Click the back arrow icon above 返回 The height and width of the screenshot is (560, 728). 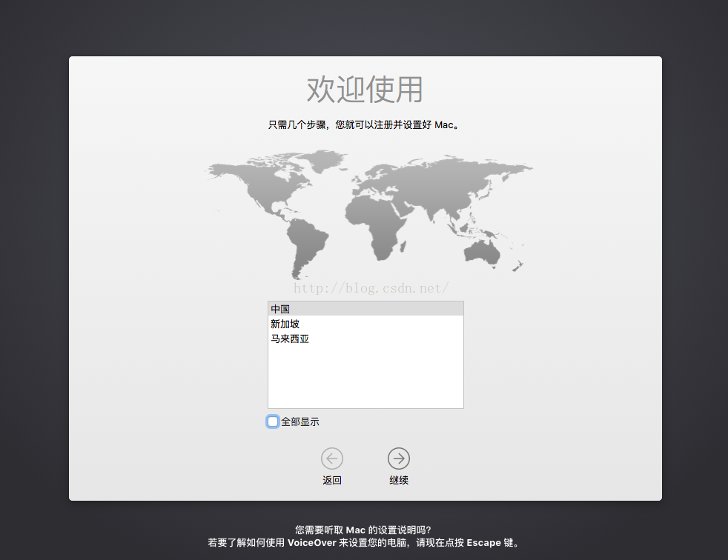point(332,459)
